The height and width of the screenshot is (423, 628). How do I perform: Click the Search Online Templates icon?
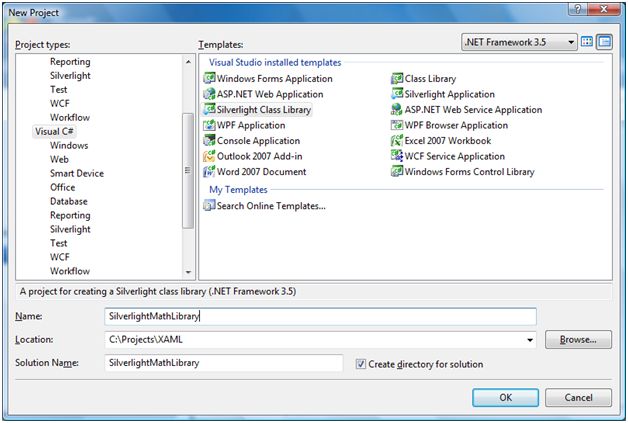coord(209,205)
